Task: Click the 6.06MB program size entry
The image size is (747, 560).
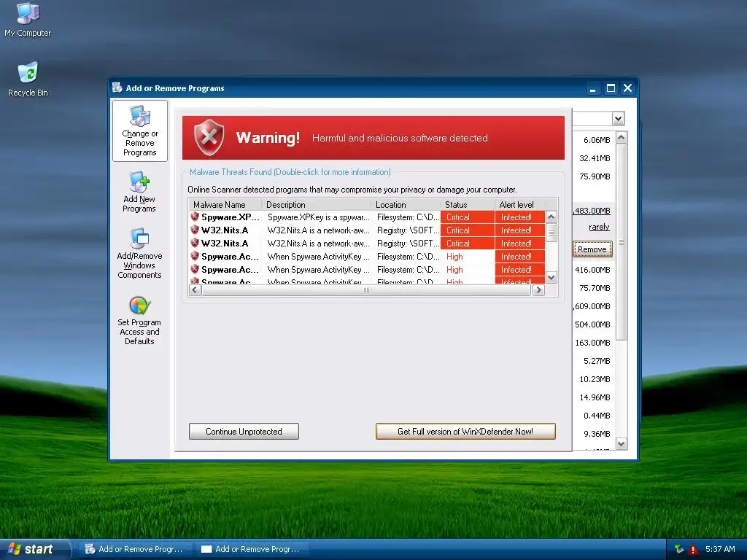Action: 597,140
